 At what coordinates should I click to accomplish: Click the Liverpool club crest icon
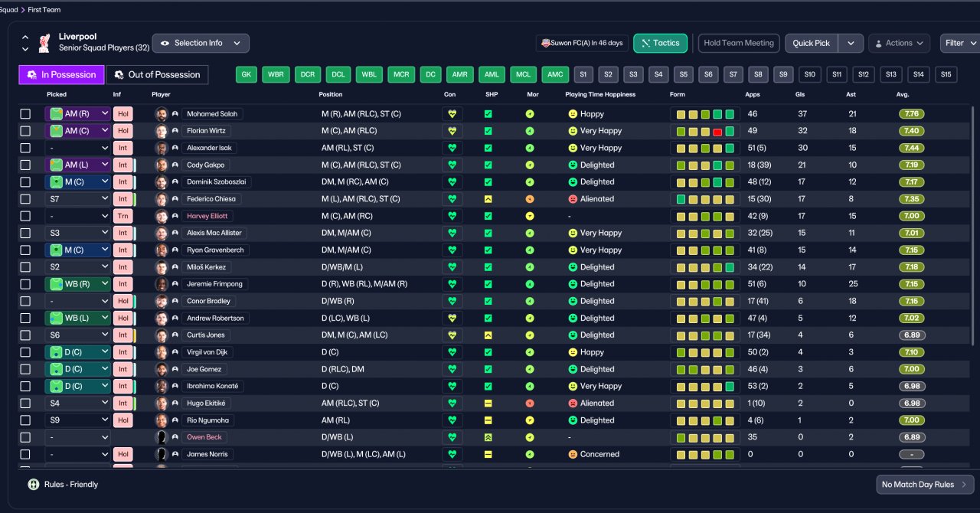45,43
